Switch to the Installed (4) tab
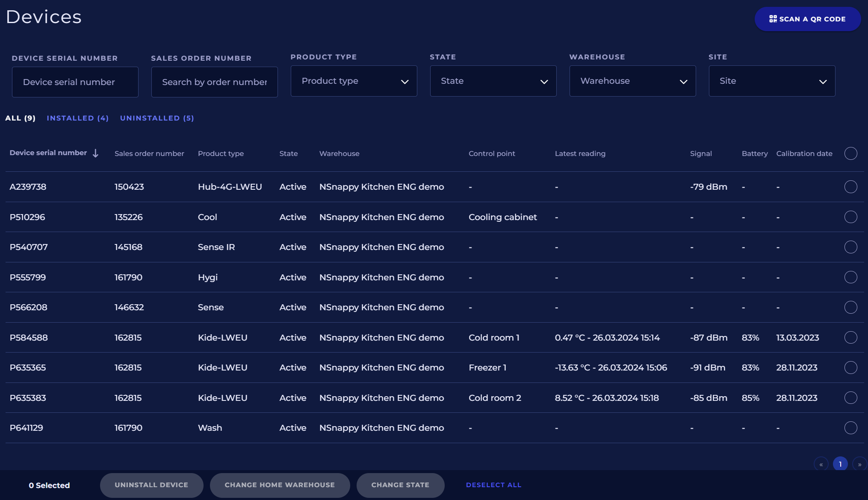 click(x=77, y=118)
